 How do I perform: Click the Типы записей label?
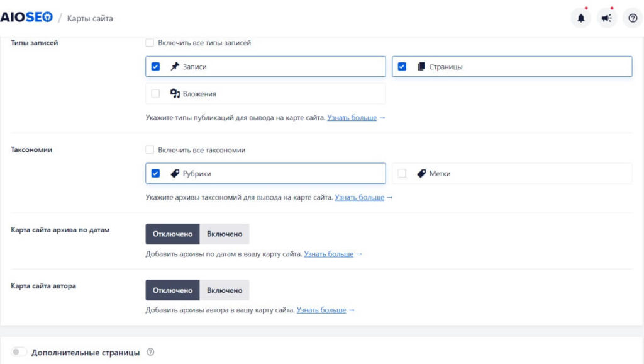click(x=35, y=43)
